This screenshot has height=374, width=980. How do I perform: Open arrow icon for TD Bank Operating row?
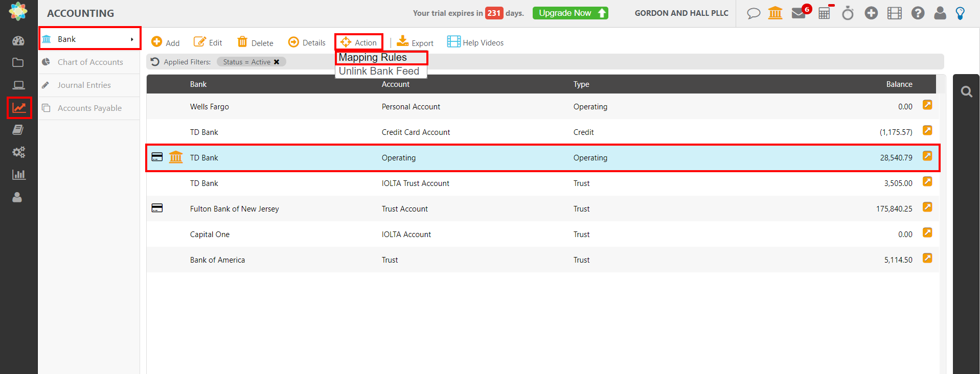(x=927, y=156)
